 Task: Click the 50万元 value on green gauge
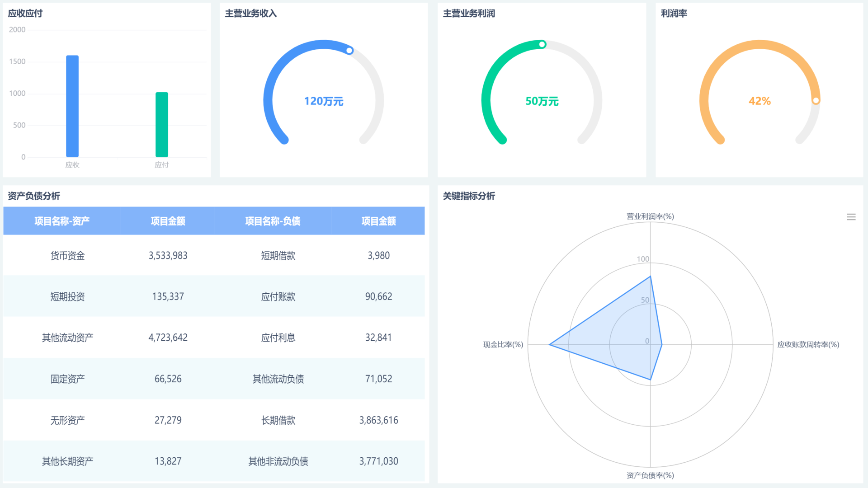(542, 101)
